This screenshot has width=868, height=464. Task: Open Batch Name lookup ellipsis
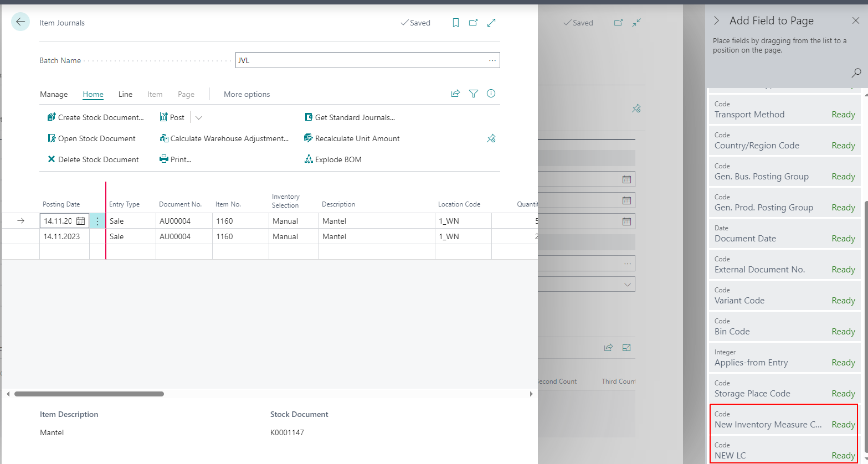tap(492, 60)
